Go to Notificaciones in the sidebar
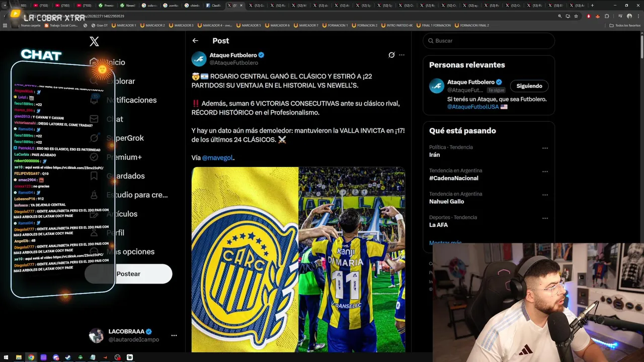Viewport: 644px width, 362px height. tap(123, 100)
